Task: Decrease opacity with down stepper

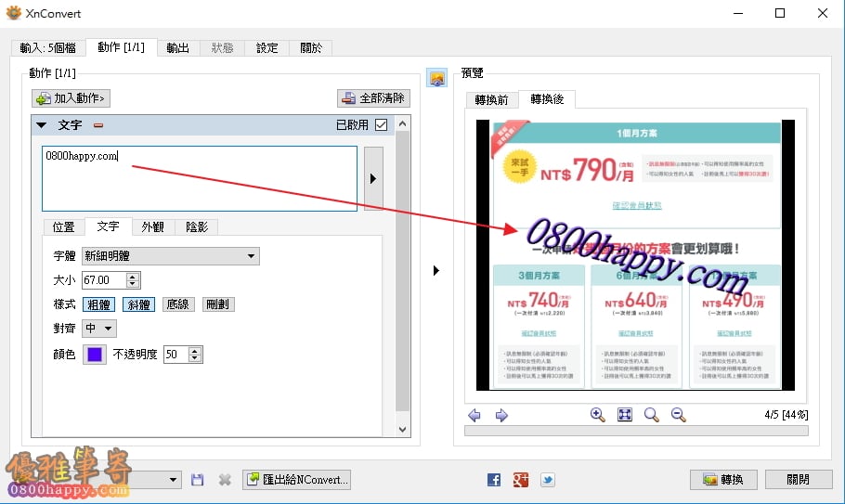Action: pos(195,358)
